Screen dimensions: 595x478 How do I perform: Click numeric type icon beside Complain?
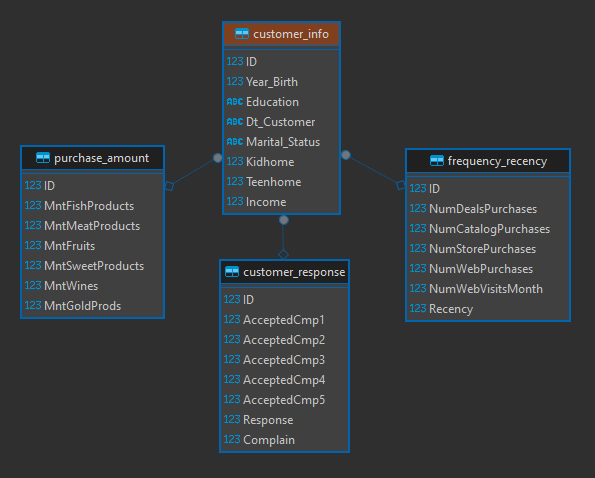coord(232,439)
